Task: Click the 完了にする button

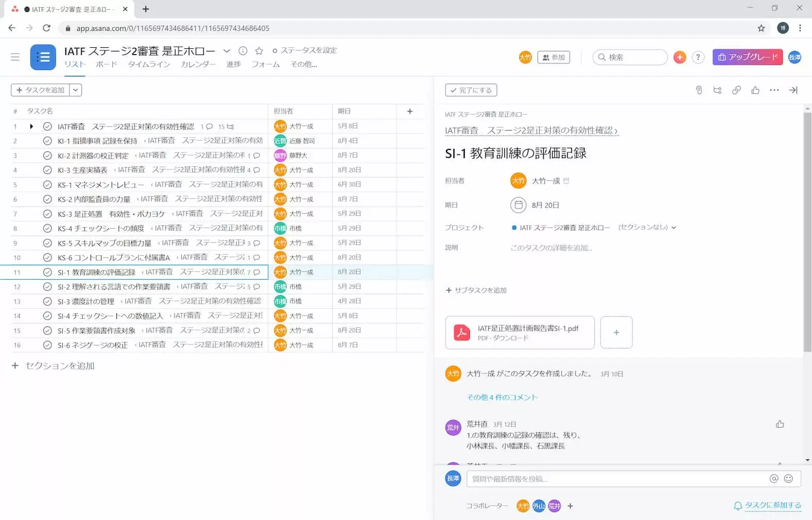Action: pos(471,90)
